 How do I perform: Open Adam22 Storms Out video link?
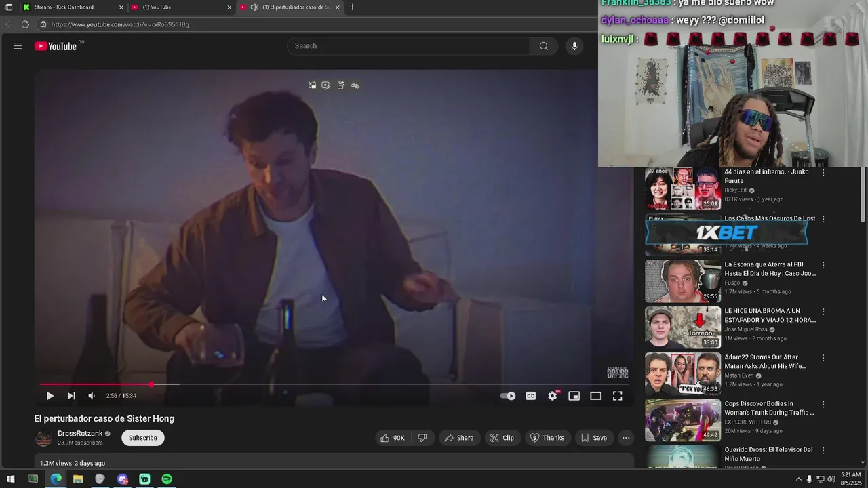click(x=765, y=362)
